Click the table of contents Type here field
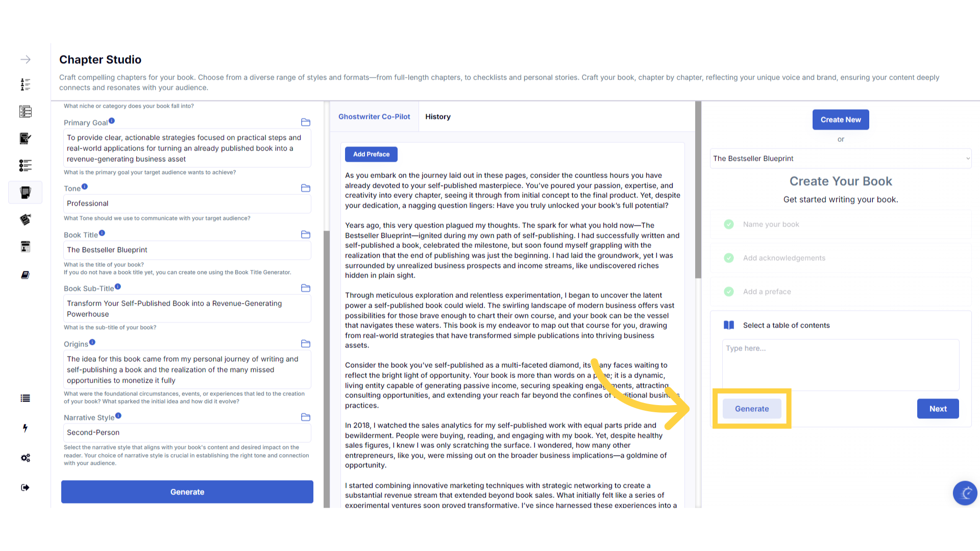Viewport: 980px width, 551px height. [x=840, y=364]
